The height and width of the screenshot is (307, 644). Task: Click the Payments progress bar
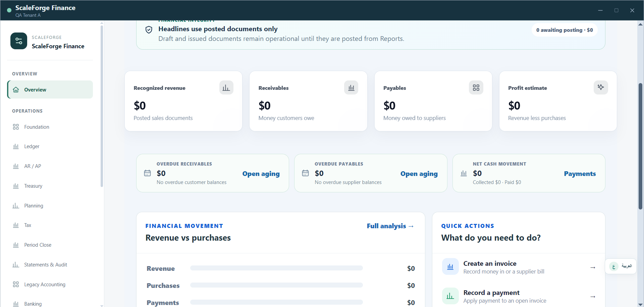click(276, 302)
